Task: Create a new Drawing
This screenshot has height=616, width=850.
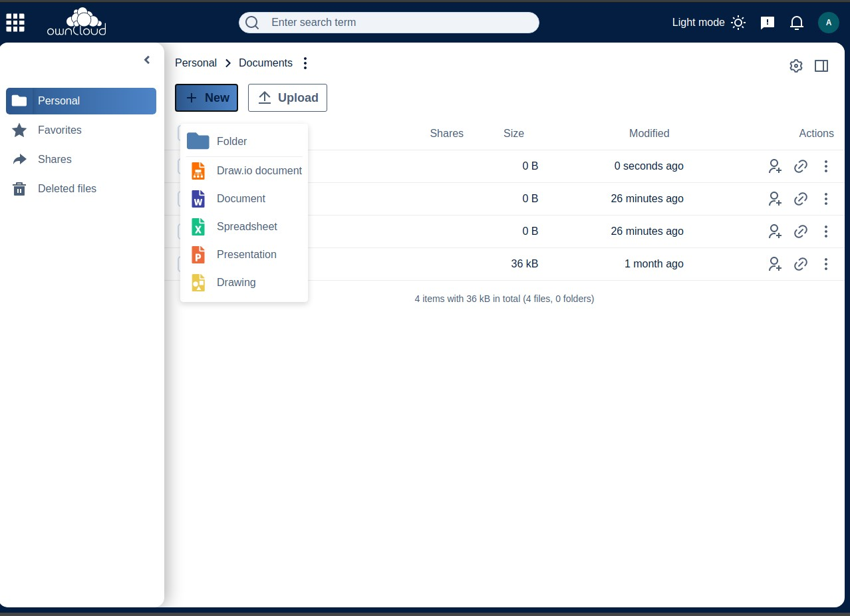Action: click(244, 283)
